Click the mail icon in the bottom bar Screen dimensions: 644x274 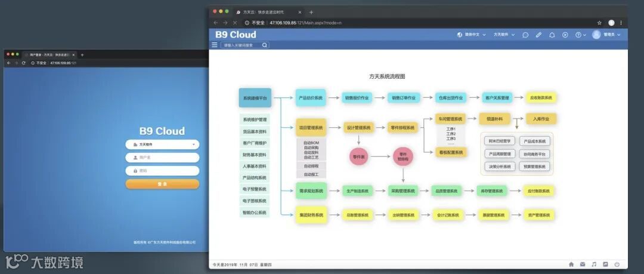[583, 264]
